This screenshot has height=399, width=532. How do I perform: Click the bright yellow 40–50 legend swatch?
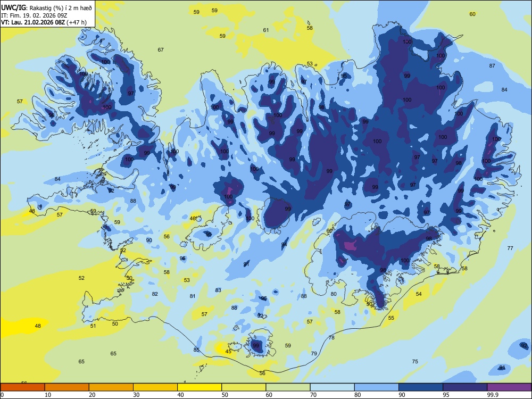click(x=199, y=387)
